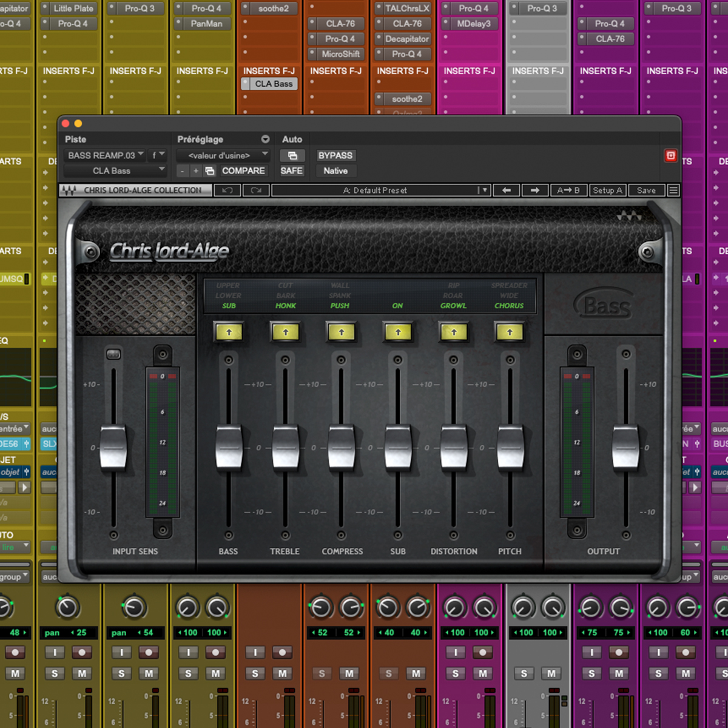Click the COMPRESS mode arrow button under PUSH
This screenshot has height=728, width=728.
342,332
